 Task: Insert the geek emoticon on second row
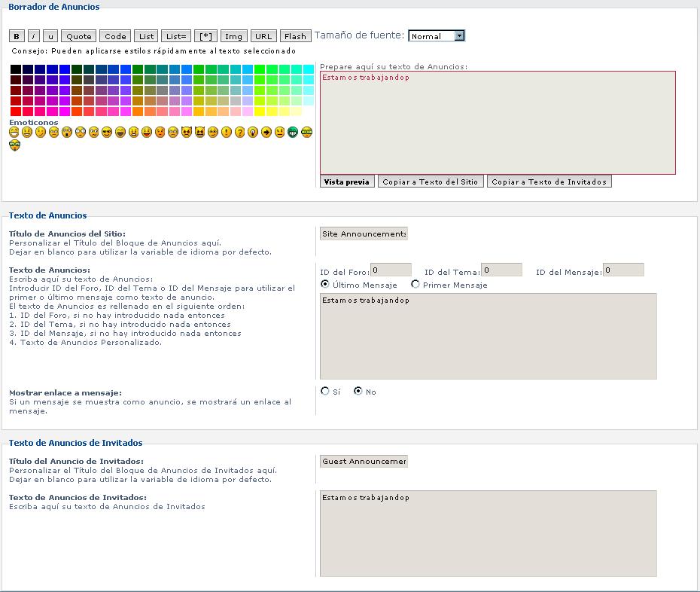click(14, 145)
